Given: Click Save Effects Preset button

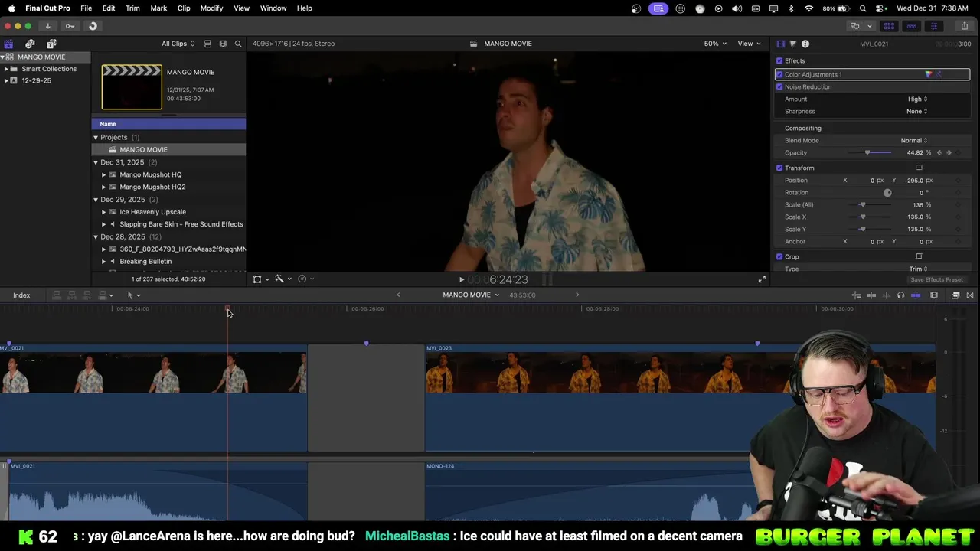Looking at the screenshot, I should [x=936, y=279].
